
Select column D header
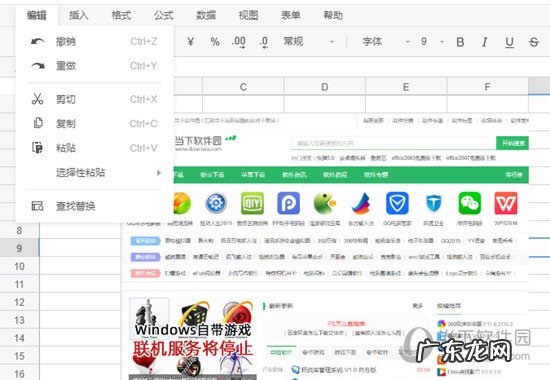324,87
